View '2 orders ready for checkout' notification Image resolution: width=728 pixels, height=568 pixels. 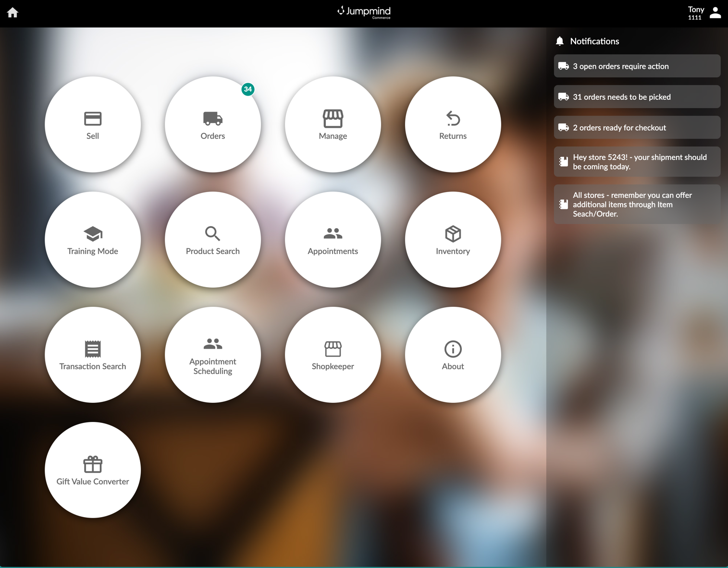[x=637, y=128]
